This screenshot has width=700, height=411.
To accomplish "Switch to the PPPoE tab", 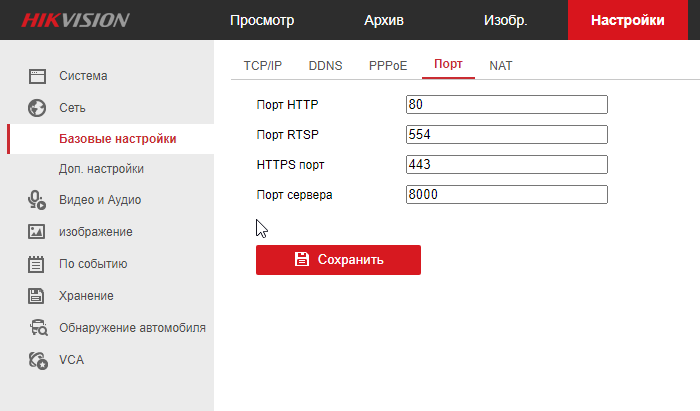I will tap(388, 66).
